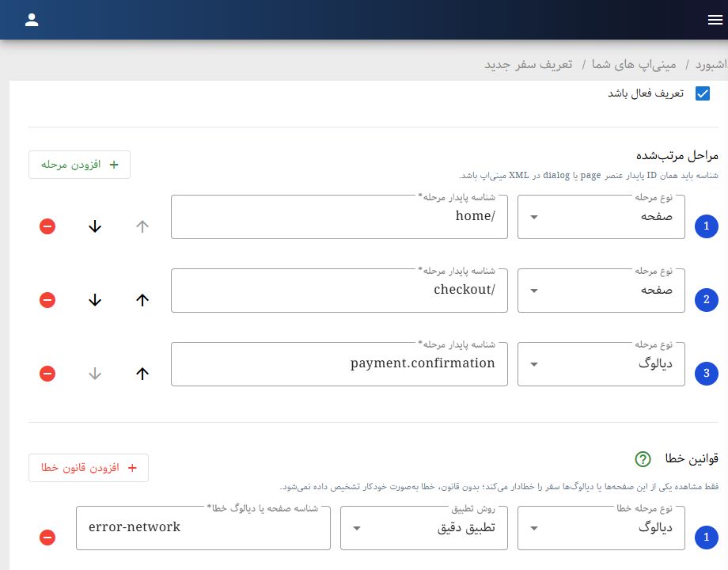This screenshot has height=570, width=728.
Task: Open step 2 نوع مرحله dropdown
Action: (x=601, y=291)
